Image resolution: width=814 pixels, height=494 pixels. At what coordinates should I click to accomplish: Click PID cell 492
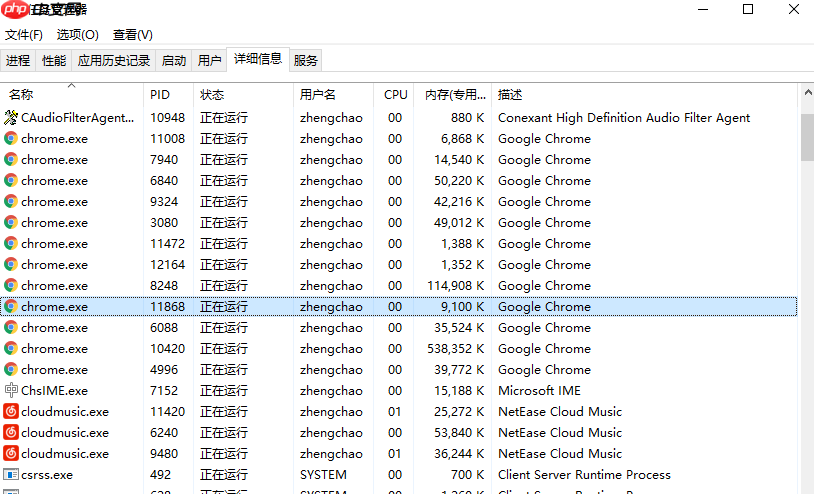tap(160, 474)
